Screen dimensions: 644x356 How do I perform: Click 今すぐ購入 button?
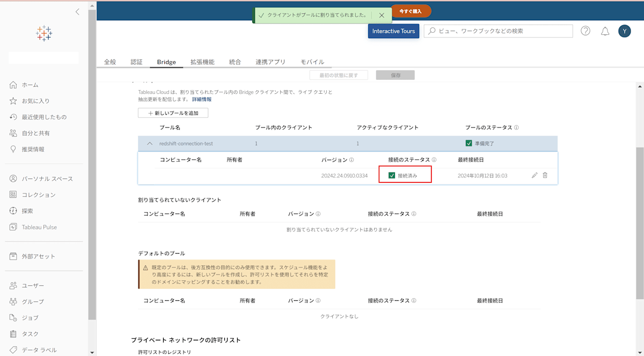[411, 11]
